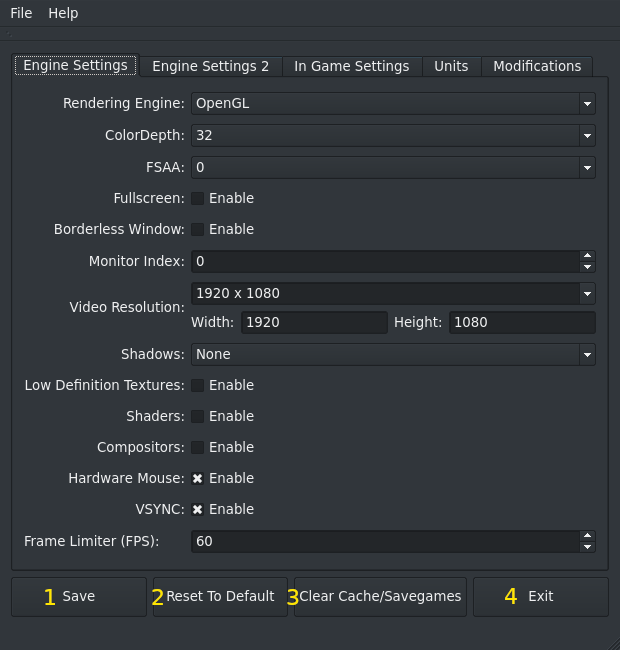The width and height of the screenshot is (620, 650).
Task: Decrease Frame Limiter FPS value
Action: pos(587,547)
